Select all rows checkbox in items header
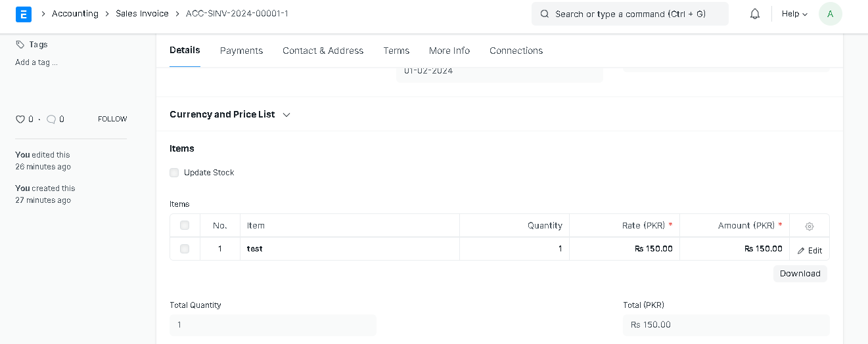Screen dimensions: 868x344 185,225
